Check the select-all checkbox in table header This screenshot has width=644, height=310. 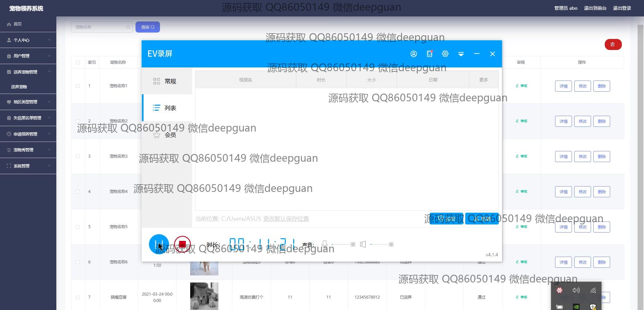(78, 62)
